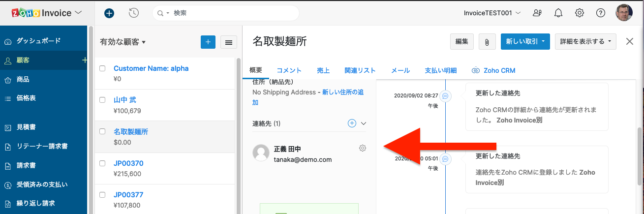Tick checkbox for Customer Name: alpha
644x214 pixels.
tap(103, 68)
